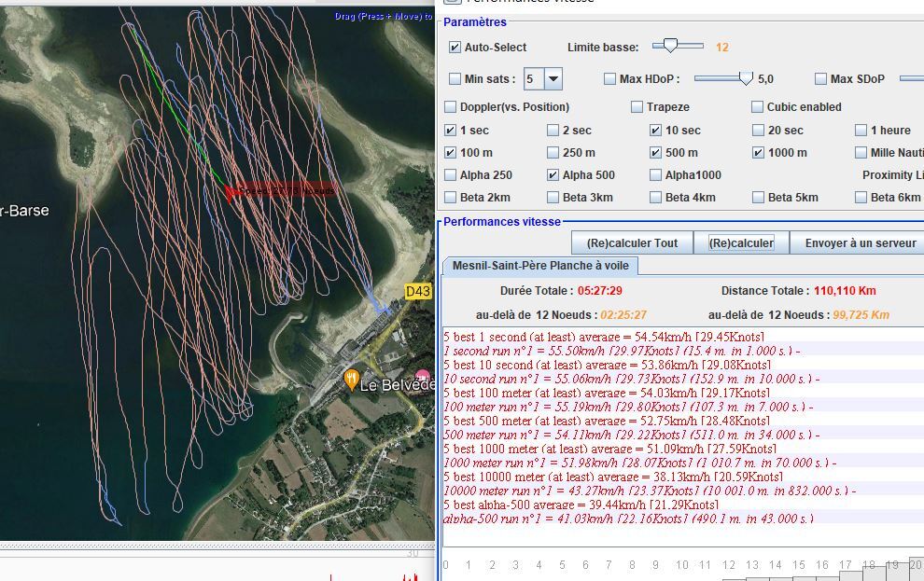Click the Max HDoP slider handle

(x=746, y=78)
